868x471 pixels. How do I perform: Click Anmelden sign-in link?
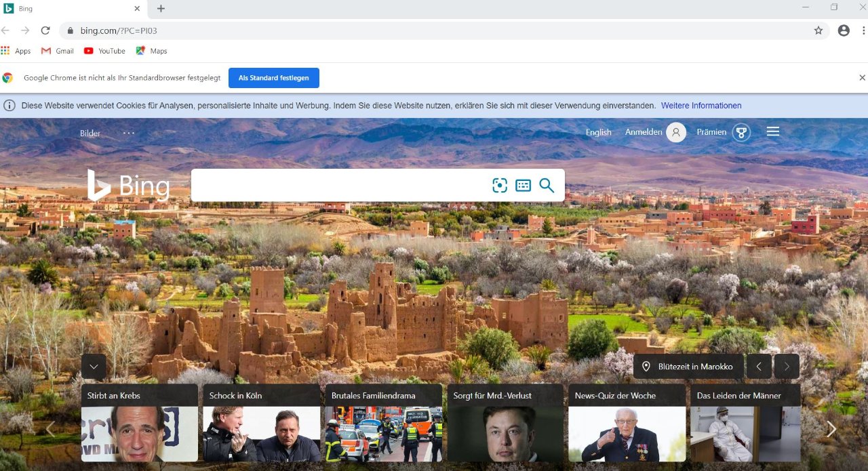644,132
